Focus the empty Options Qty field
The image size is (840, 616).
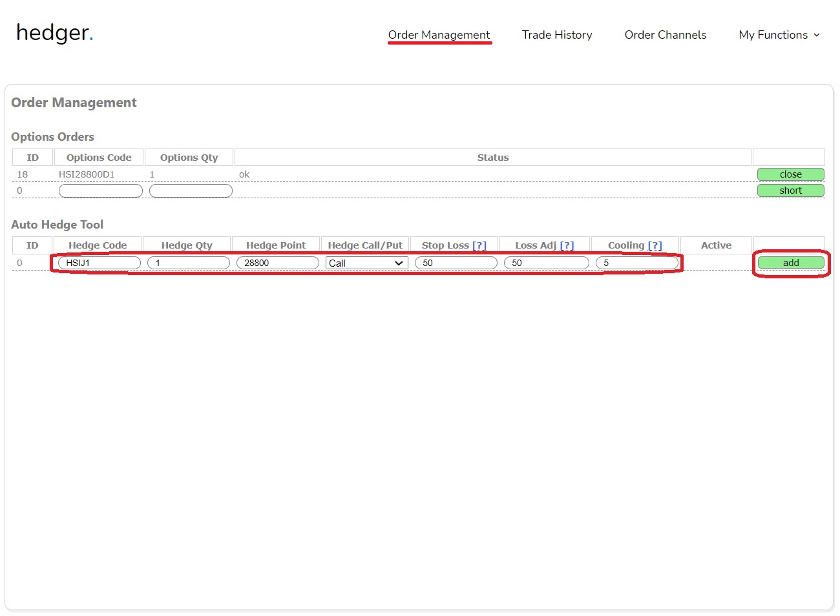[191, 191]
